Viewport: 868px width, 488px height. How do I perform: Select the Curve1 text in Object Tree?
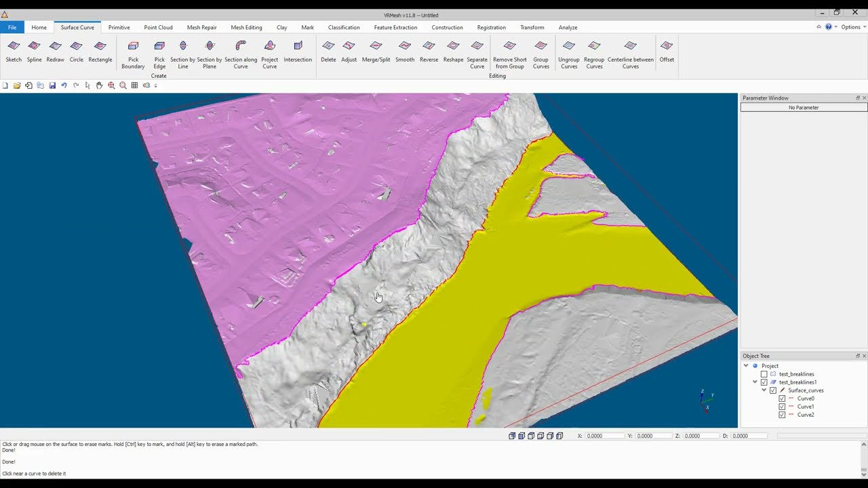pyautogui.click(x=806, y=407)
